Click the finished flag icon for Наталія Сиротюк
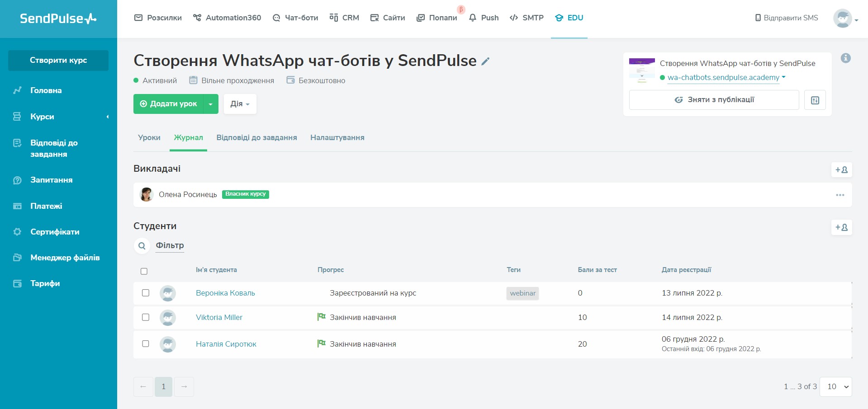Image resolution: width=868 pixels, height=409 pixels. pyautogui.click(x=322, y=343)
